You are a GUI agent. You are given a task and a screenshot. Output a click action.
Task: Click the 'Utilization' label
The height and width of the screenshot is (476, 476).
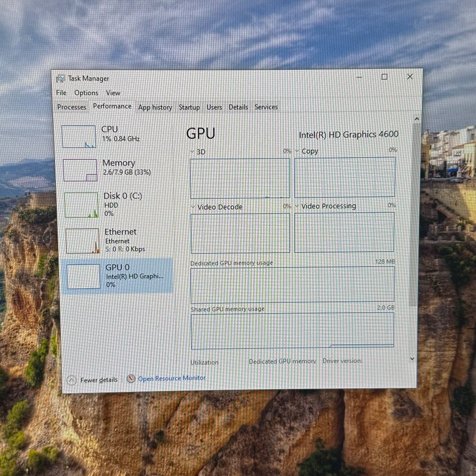[x=205, y=362]
